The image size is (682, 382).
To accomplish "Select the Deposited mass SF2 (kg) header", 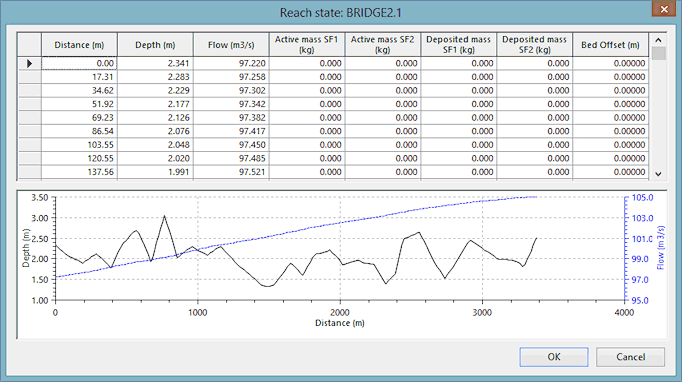I will tap(535, 45).
